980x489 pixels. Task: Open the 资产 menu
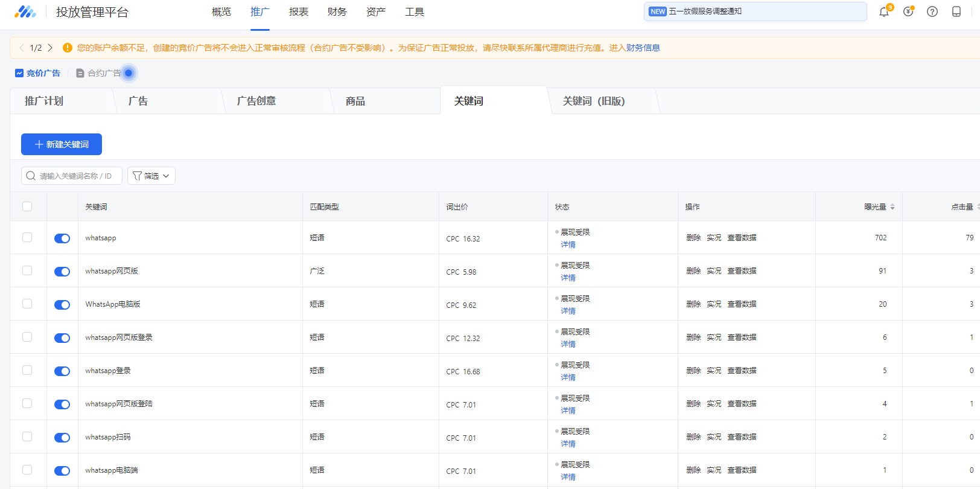(376, 11)
